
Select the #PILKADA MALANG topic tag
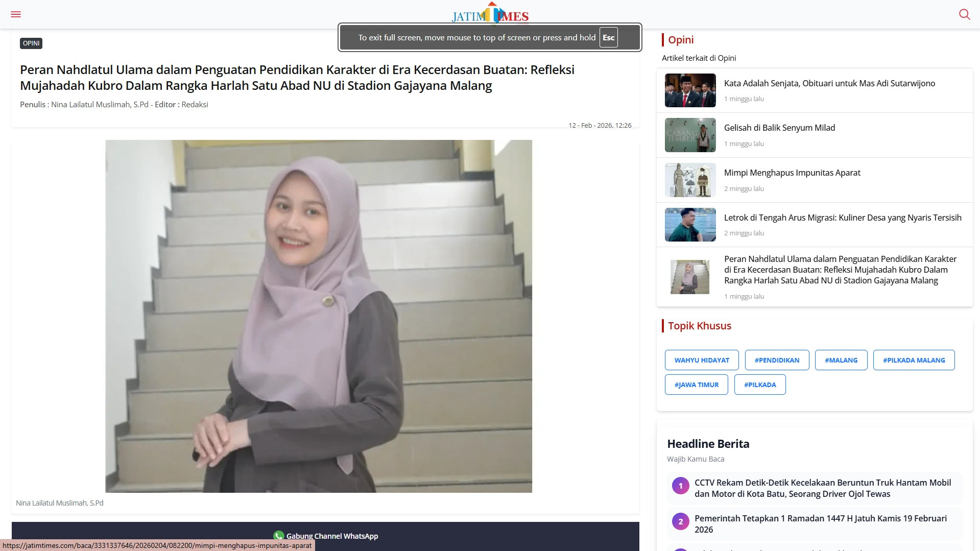click(x=914, y=360)
